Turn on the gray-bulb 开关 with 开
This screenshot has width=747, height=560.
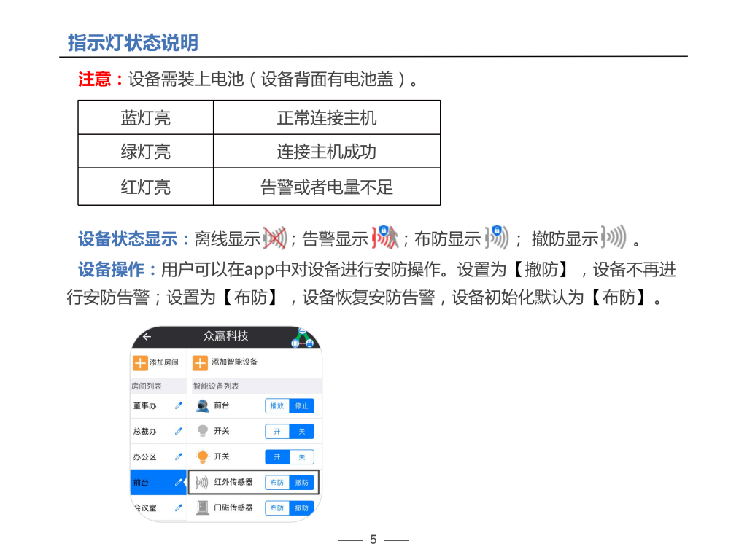pyautogui.click(x=277, y=432)
